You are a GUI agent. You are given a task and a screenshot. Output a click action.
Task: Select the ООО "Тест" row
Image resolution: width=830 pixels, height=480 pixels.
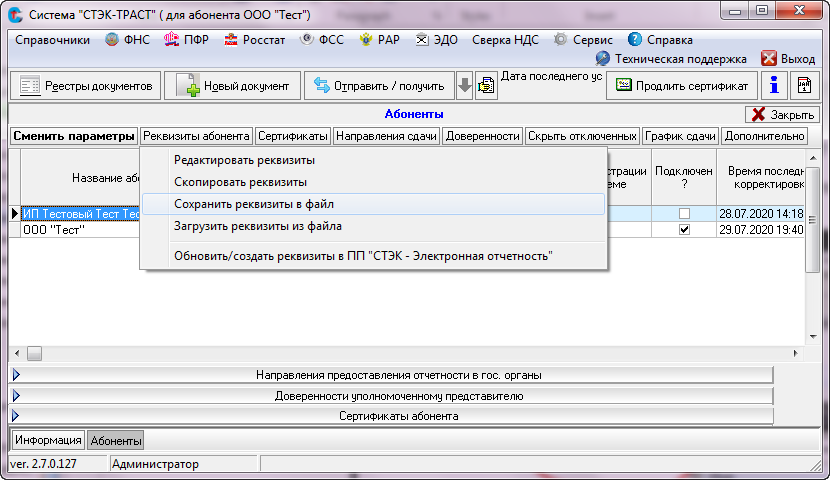click(81, 230)
